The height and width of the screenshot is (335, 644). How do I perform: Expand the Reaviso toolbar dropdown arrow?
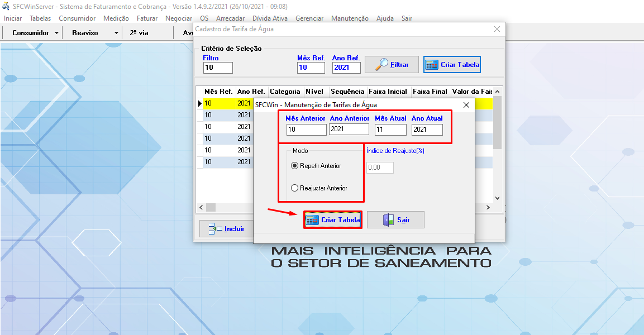[x=116, y=33]
